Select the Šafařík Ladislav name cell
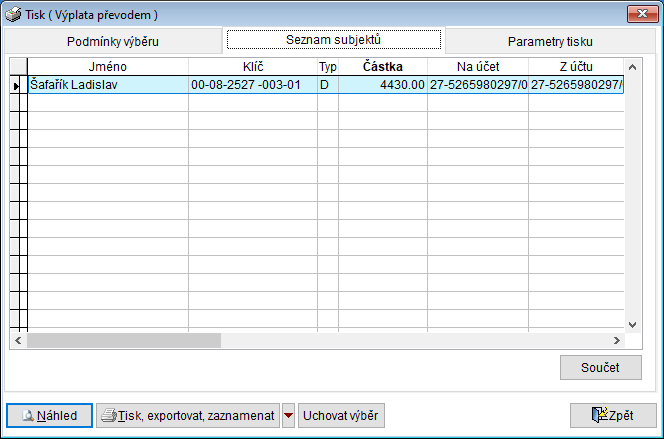 pos(107,86)
